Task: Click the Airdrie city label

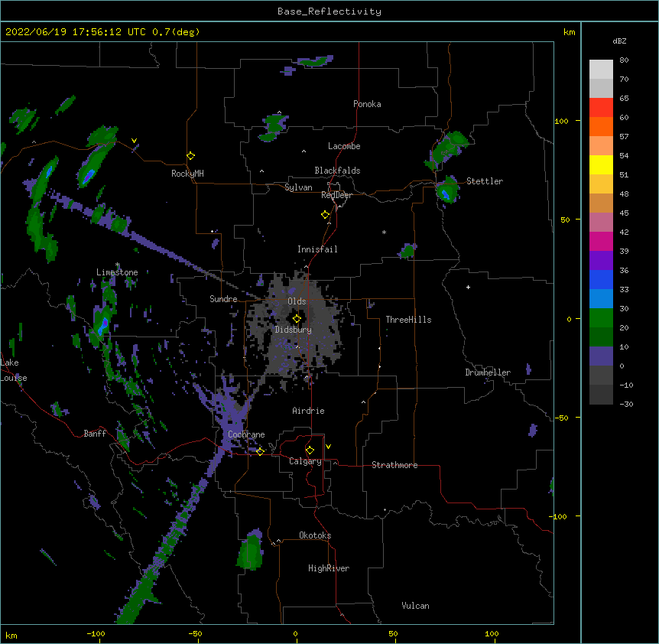Action: tap(309, 411)
